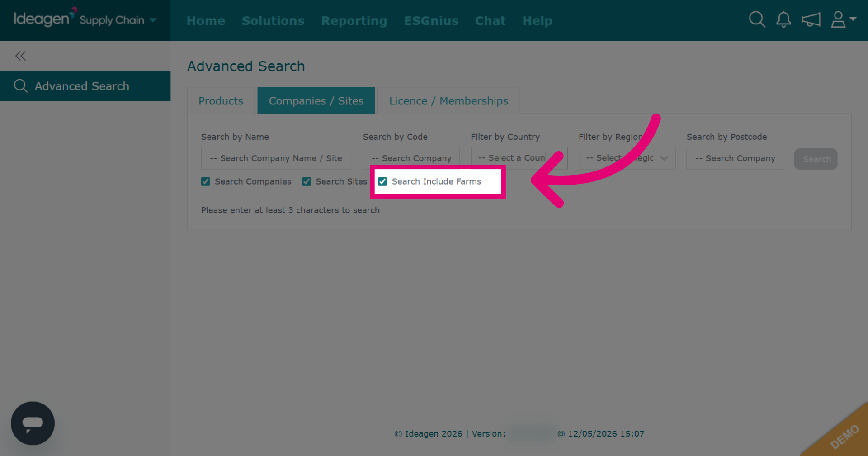The height and width of the screenshot is (456, 868).
Task: Open Chat menu item
Action: tap(491, 21)
